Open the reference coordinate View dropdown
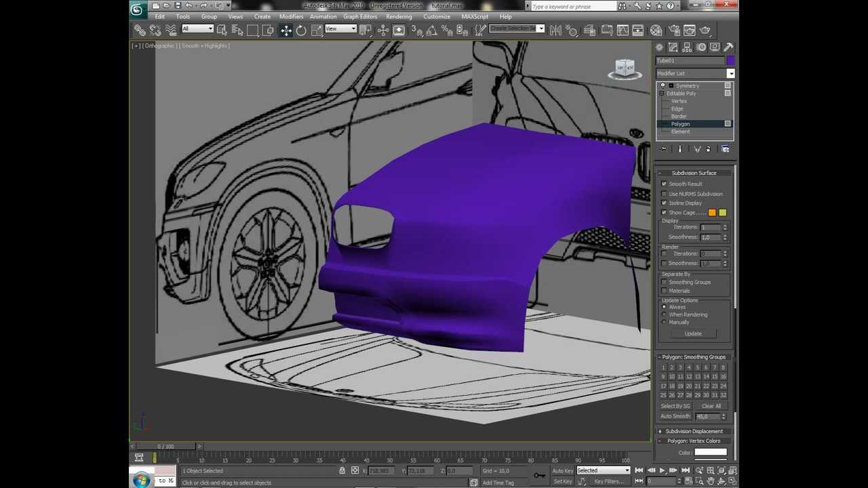868x488 pixels. tap(340, 28)
